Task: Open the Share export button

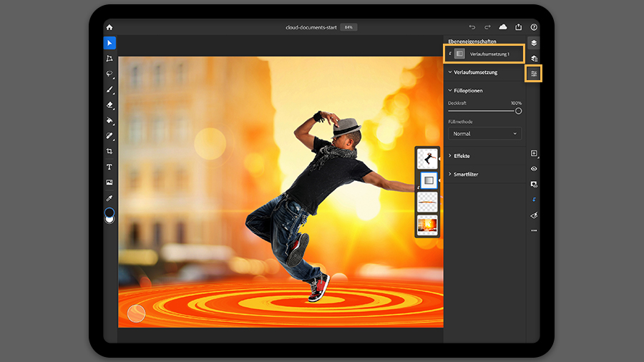Action: coord(518,27)
